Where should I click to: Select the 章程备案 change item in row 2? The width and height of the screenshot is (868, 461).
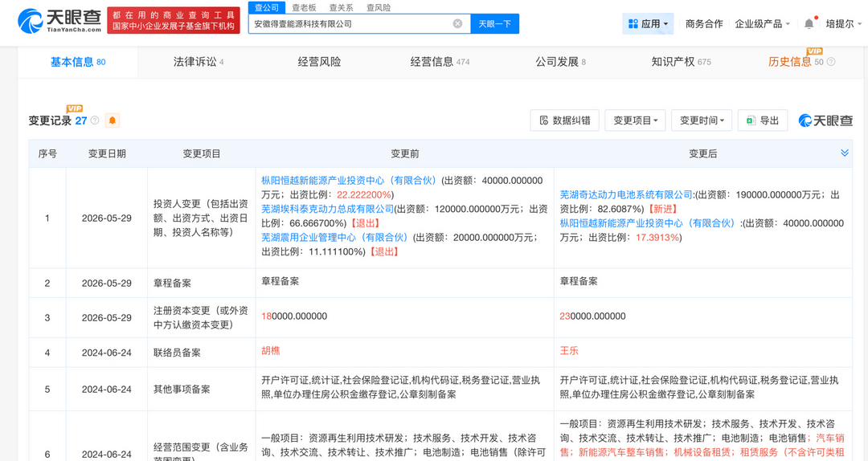tap(172, 284)
